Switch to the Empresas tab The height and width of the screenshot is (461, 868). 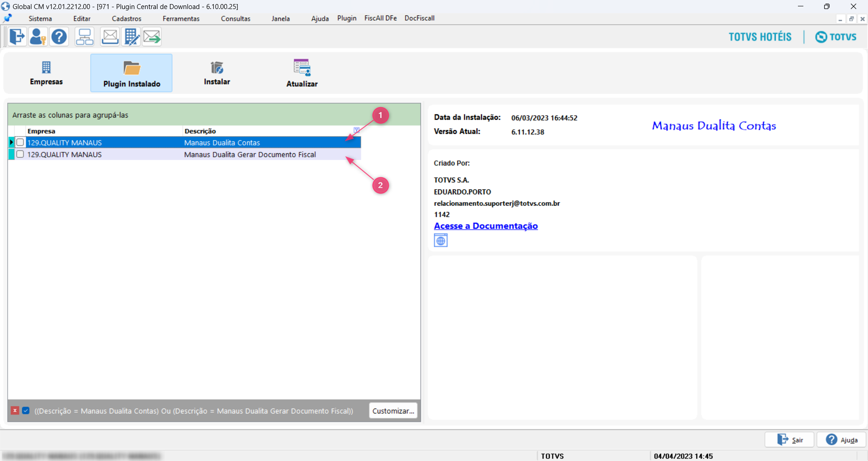46,73
